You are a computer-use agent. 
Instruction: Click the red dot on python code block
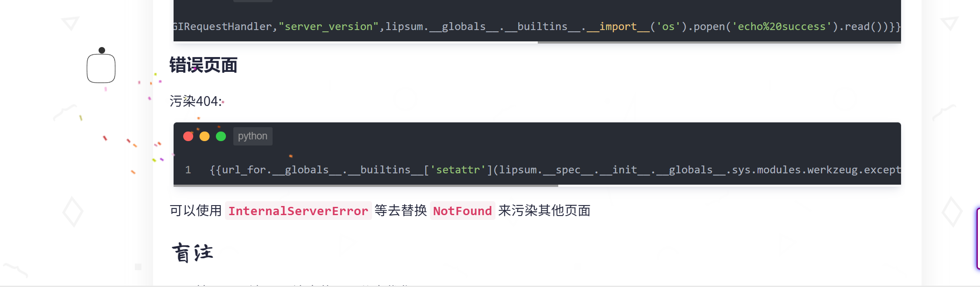(x=188, y=136)
